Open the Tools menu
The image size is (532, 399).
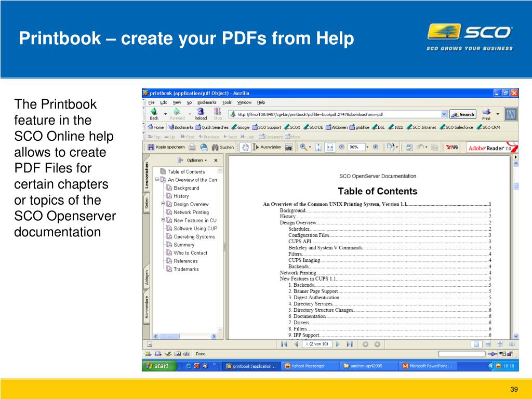[x=227, y=102]
